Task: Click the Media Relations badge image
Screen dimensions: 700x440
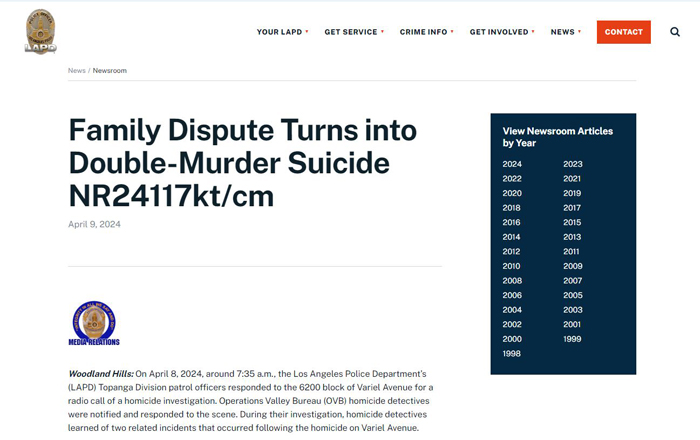Action: click(94, 324)
